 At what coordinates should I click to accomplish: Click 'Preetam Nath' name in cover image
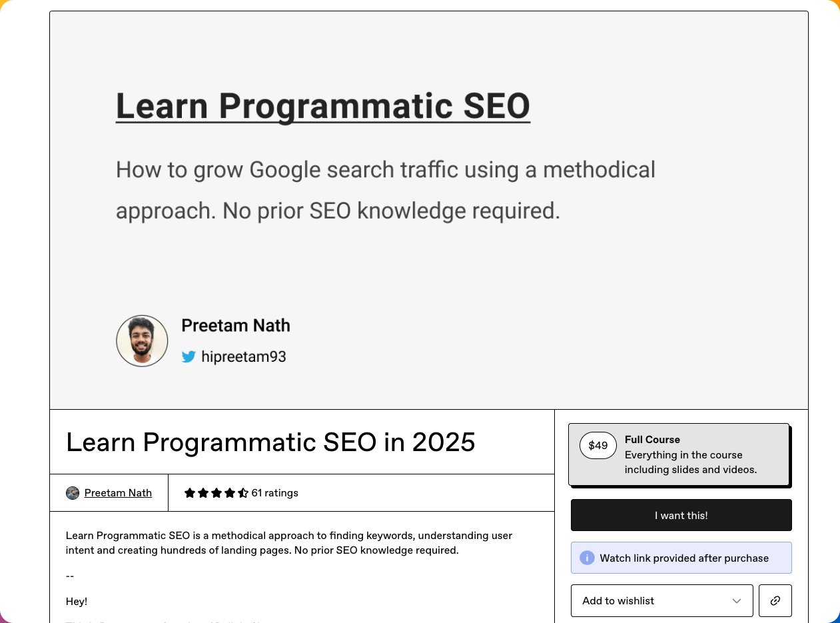[236, 326]
